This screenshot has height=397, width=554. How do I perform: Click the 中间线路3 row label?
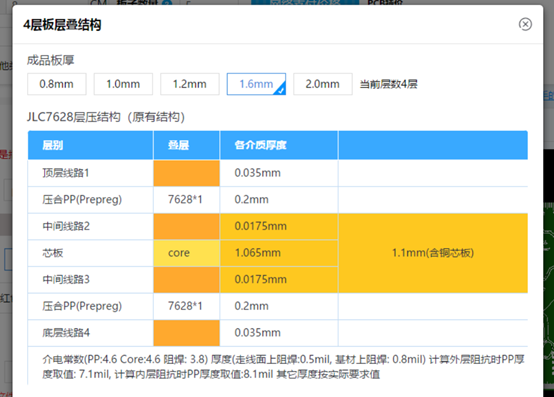(x=66, y=279)
